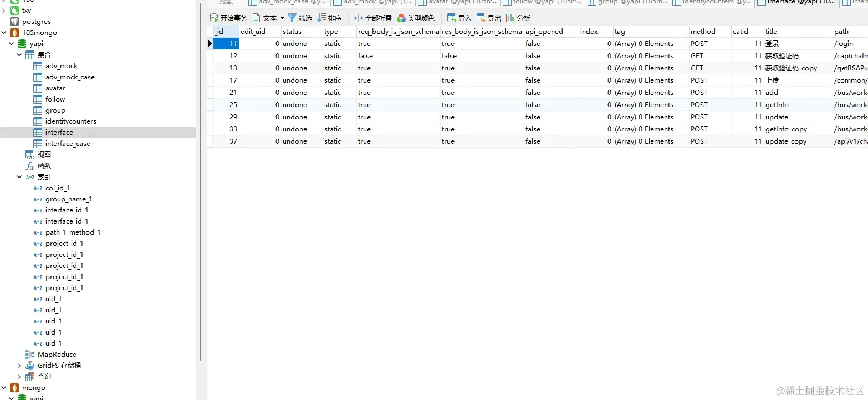The height and width of the screenshot is (400, 868).
Task: Select the adv_mock_case collection in tree
Action: (x=70, y=77)
